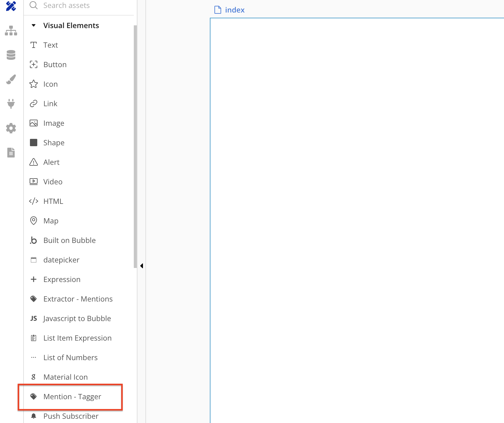Choose the "Expression" label

62,279
